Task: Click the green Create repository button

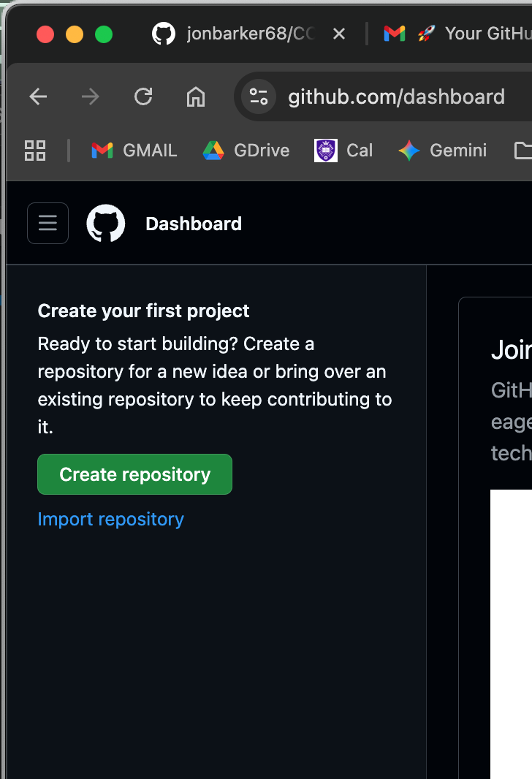Action: tap(134, 474)
